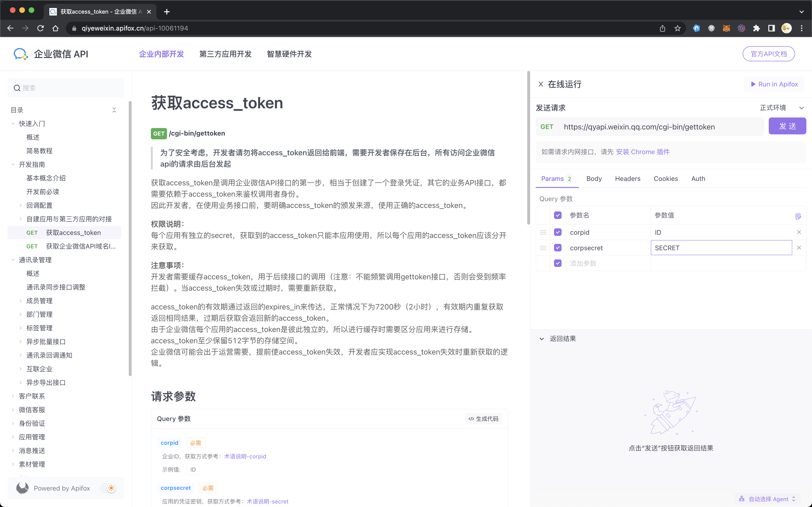The height and width of the screenshot is (507, 812).
Task: Toggle the select-all checkbox in 参数名 header
Action: pos(558,215)
